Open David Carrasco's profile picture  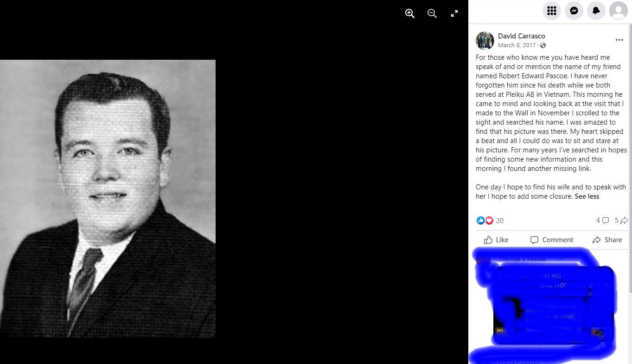tap(485, 41)
